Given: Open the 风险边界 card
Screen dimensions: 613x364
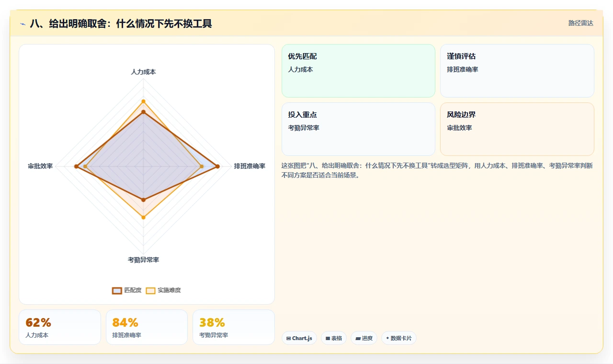Looking at the screenshot, I should pyautogui.click(x=517, y=129).
